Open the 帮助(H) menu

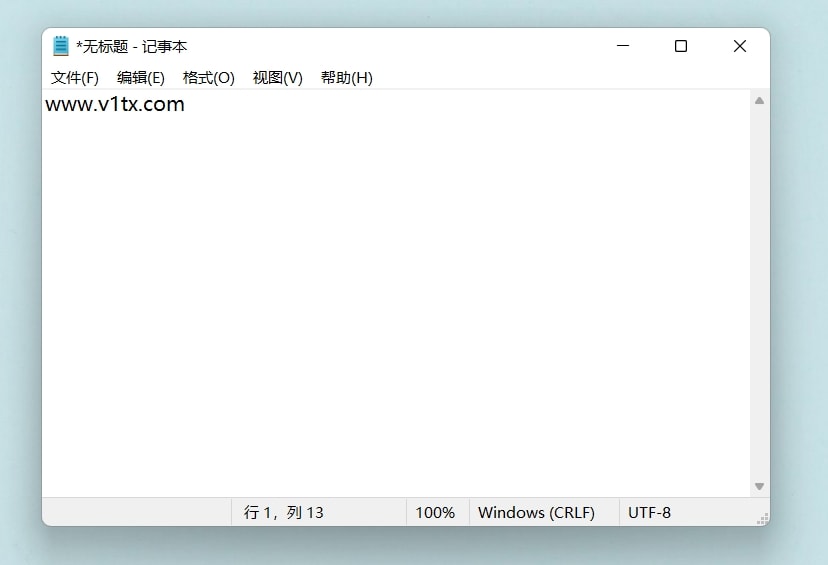pyautogui.click(x=346, y=78)
